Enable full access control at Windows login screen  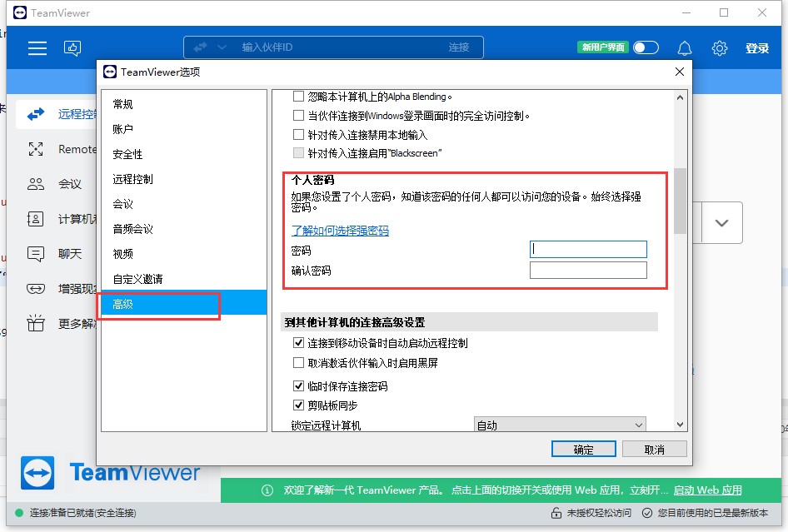298,116
